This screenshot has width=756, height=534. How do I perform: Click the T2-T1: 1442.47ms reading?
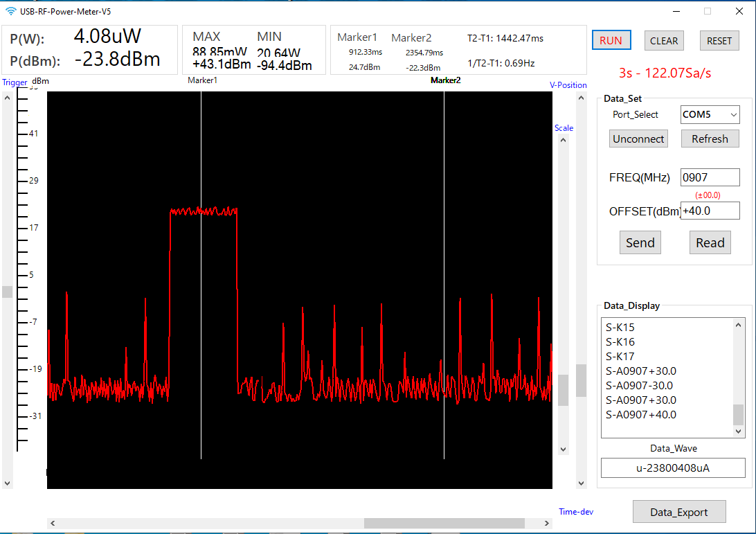(x=505, y=39)
